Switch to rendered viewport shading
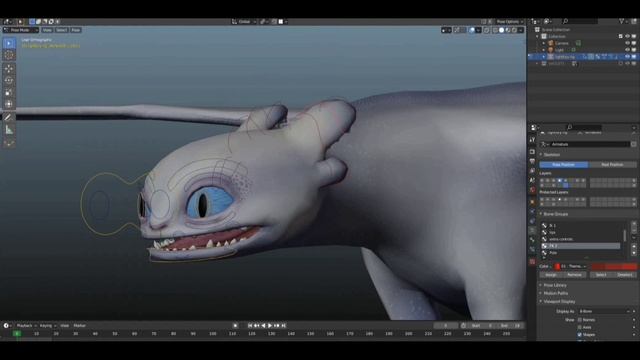 (514, 30)
